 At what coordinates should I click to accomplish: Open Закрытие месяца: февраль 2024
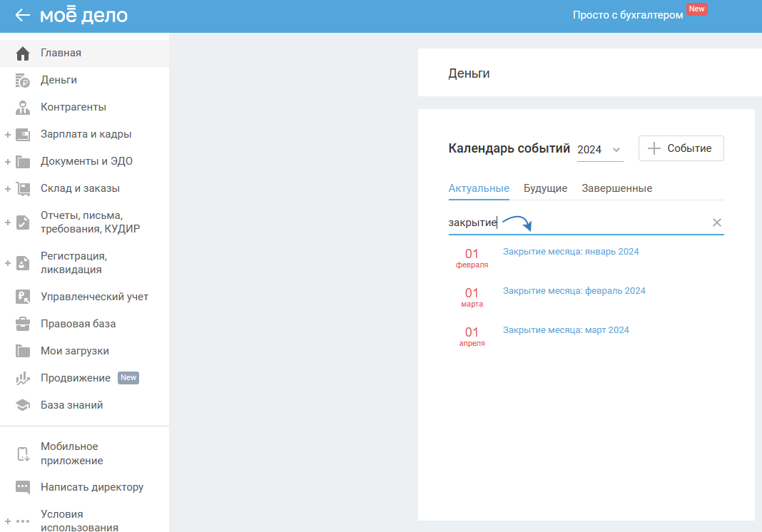[x=574, y=291]
